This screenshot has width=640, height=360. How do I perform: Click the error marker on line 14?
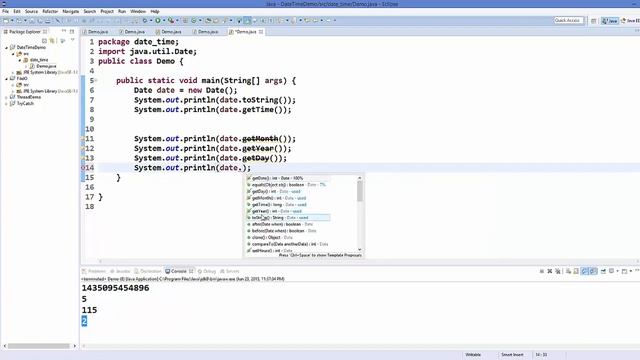[83, 168]
